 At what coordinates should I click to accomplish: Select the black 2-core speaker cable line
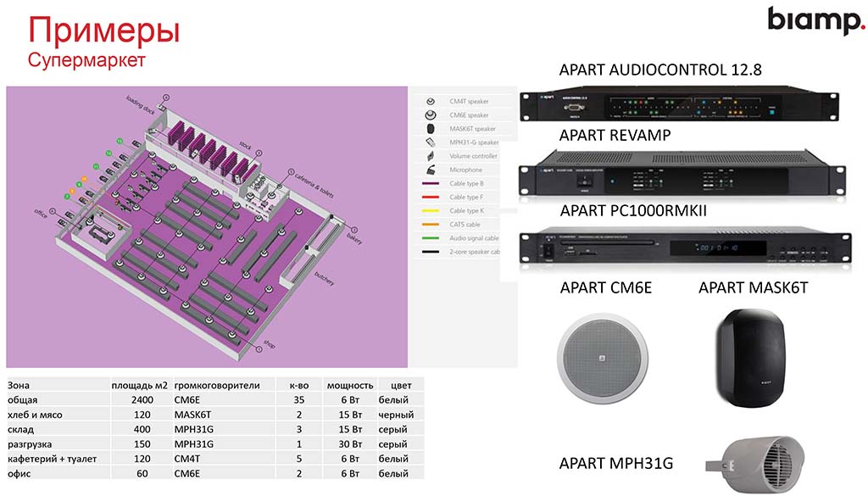coord(431,252)
